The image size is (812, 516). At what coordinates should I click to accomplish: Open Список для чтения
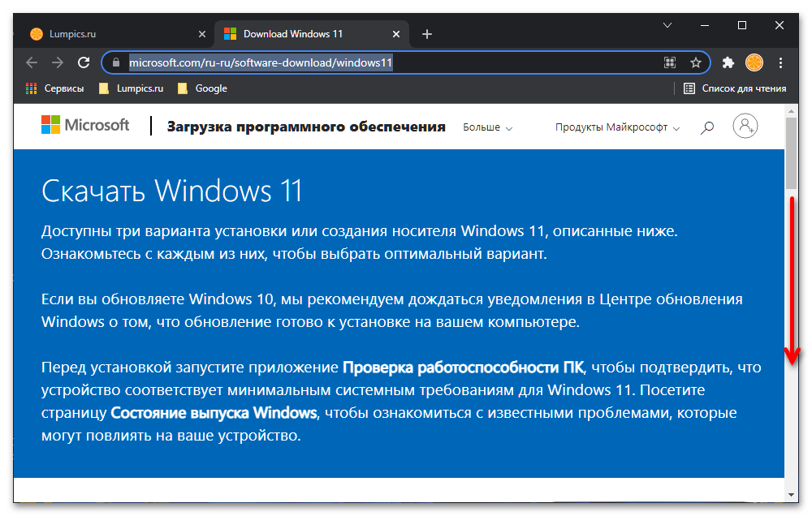(741, 88)
